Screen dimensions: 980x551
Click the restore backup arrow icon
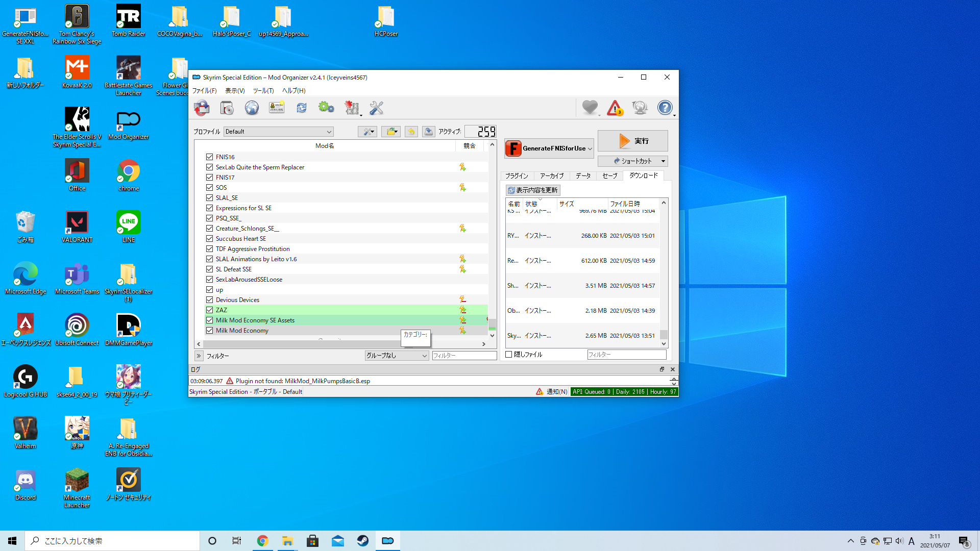[x=411, y=132]
